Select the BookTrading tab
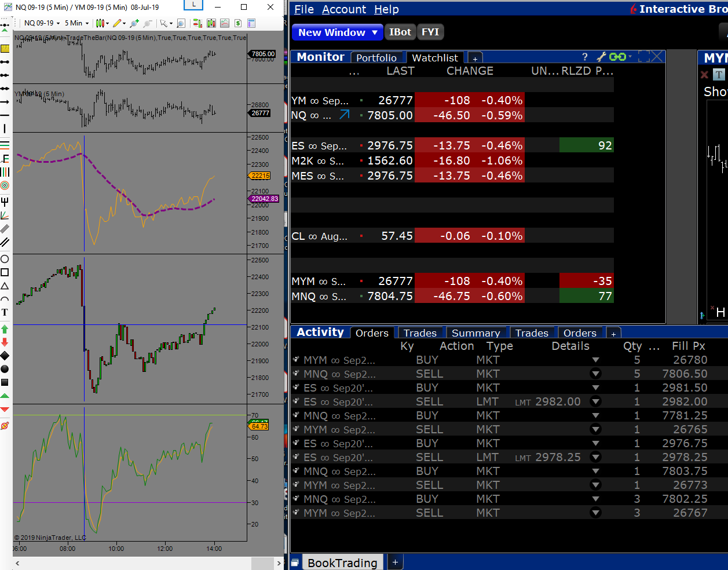The height and width of the screenshot is (570, 728). (342, 562)
